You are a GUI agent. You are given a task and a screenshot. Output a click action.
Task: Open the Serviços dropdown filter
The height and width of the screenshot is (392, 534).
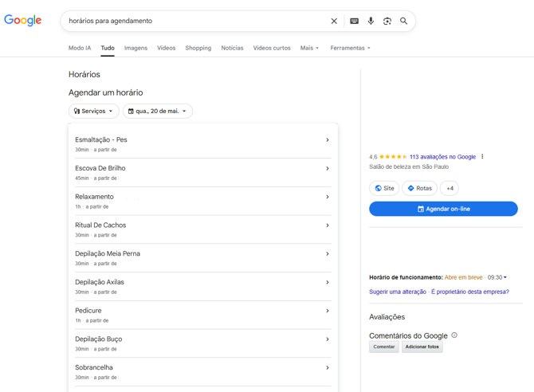pos(94,111)
